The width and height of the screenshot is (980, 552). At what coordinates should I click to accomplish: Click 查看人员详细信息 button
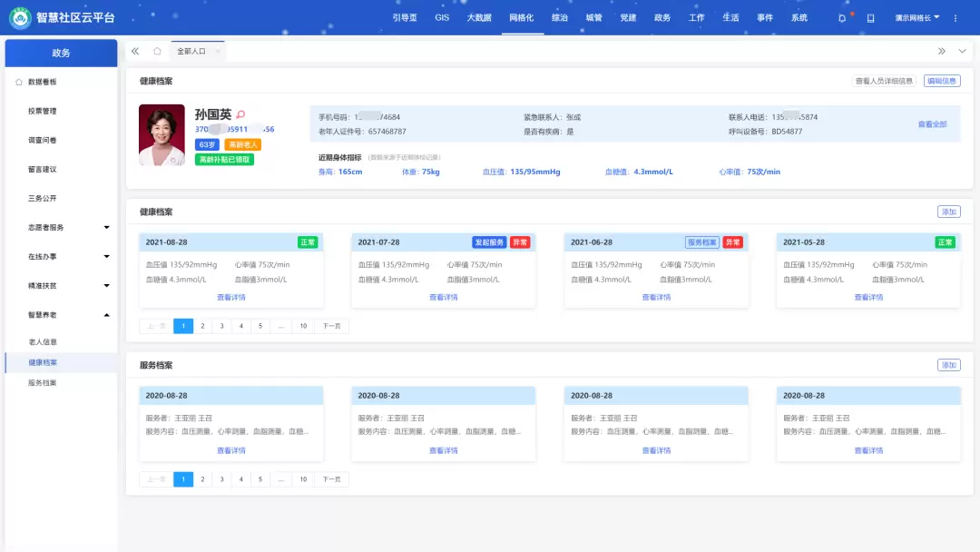pos(884,82)
